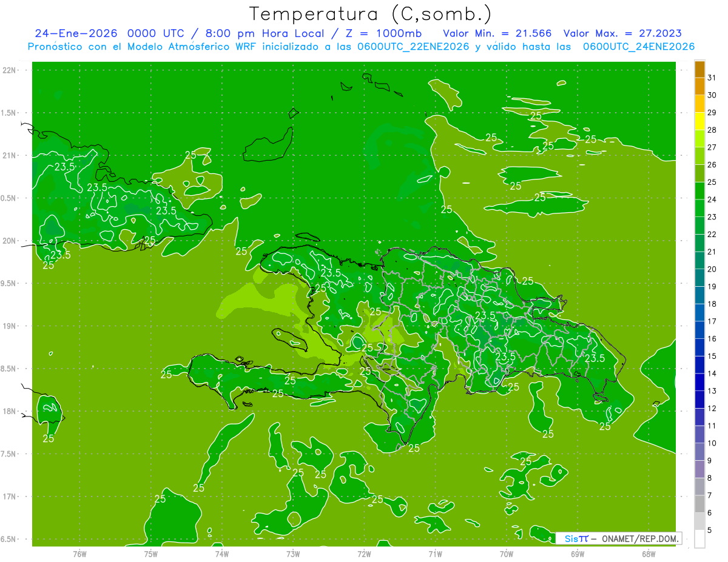
Task: Click the color bar segment between 23 and 24
Action: point(699,208)
